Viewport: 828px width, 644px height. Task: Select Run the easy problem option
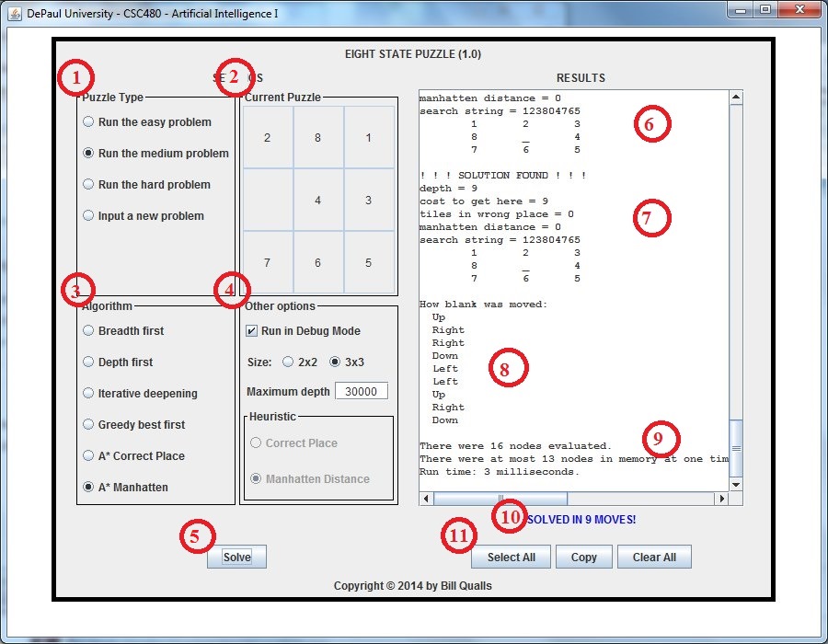pyautogui.click(x=88, y=121)
